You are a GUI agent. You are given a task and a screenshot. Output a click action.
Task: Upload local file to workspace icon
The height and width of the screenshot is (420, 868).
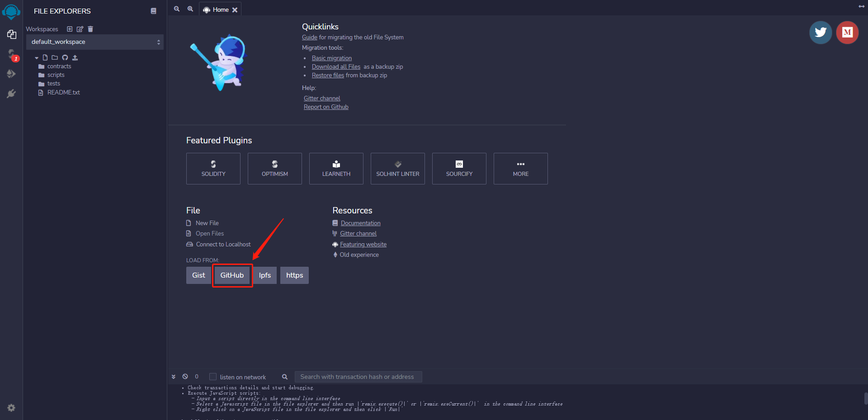(x=75, y=57)
